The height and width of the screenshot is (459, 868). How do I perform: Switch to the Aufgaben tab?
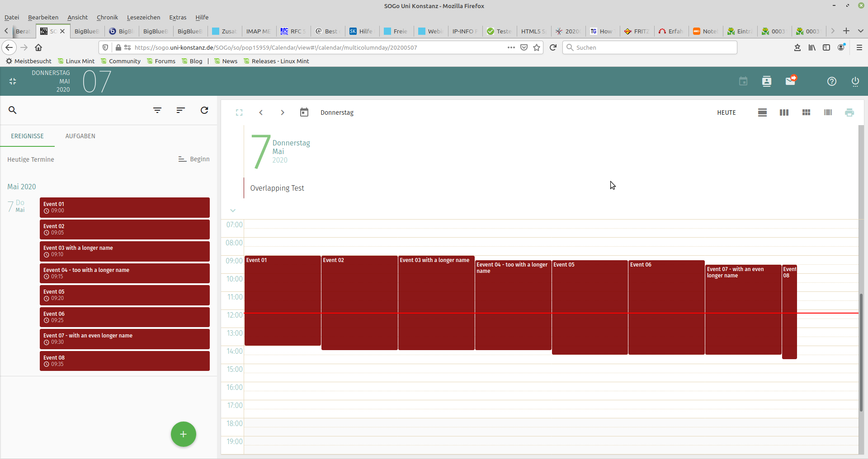(x=80, y=136)
